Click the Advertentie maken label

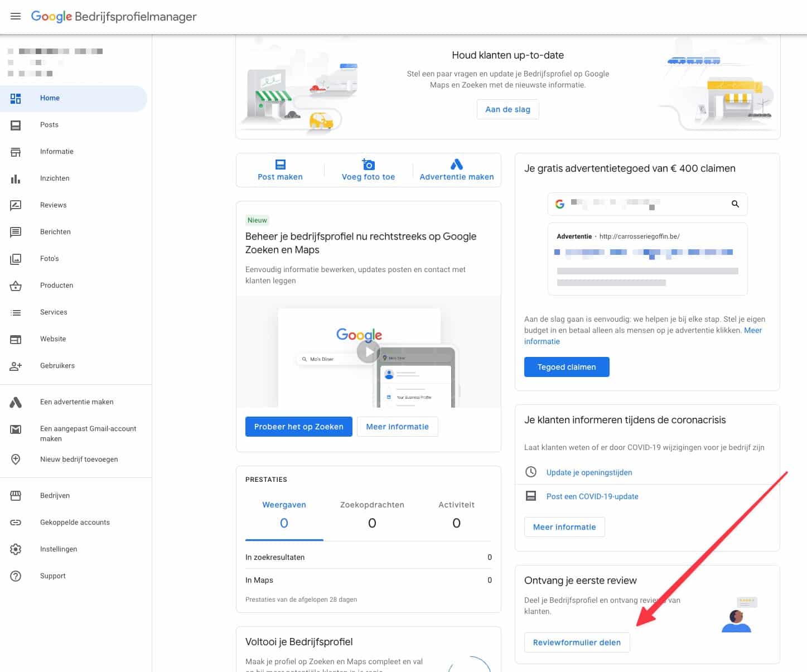tap(457, 177)
